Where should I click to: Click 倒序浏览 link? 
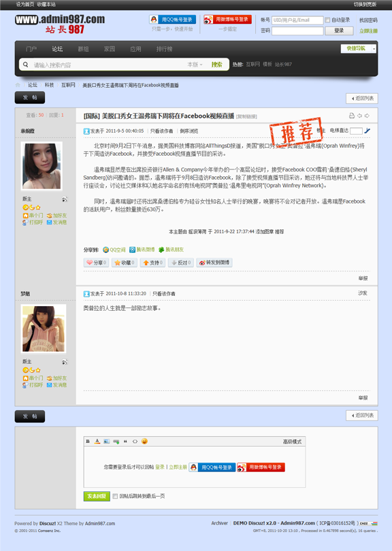tap(189, 131)
